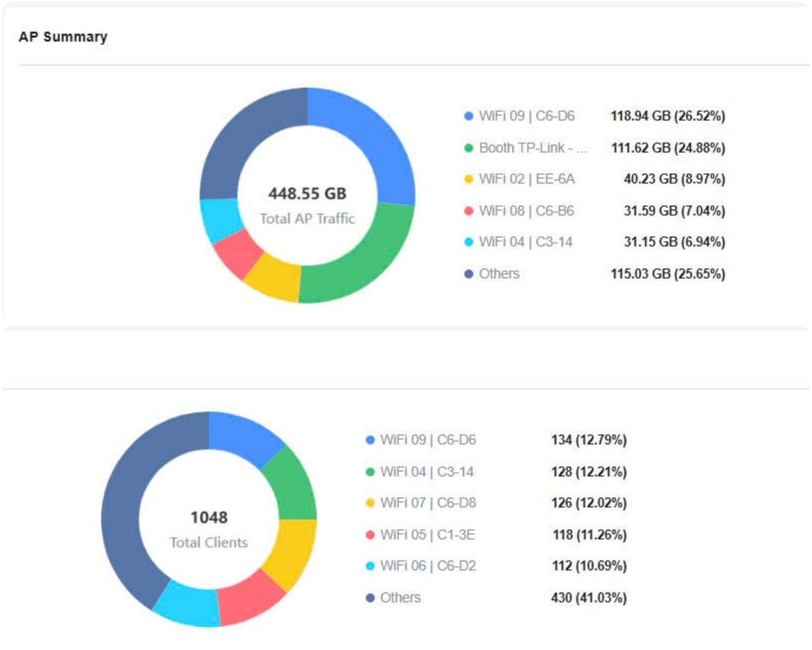Select the 31.15 GB (6.94%) value

point(675,242)
